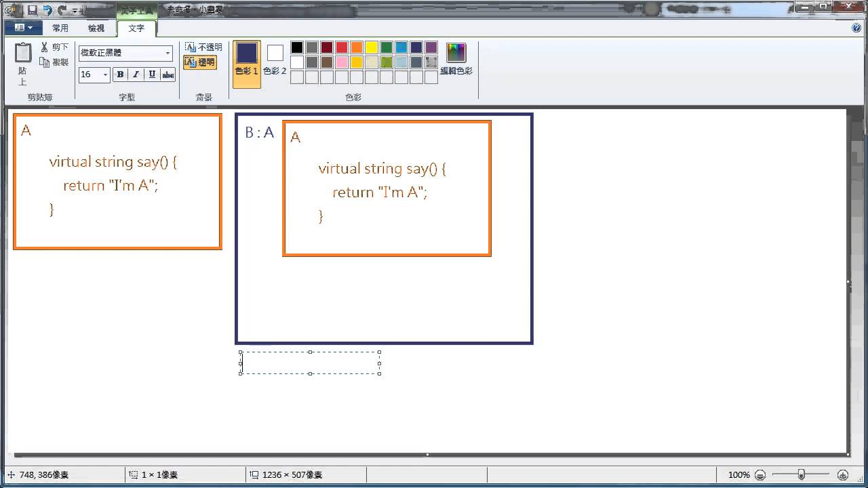This screenshot has width=868, height=488.
Task: Undo the last action in the title bar
Action: point(47,10)
